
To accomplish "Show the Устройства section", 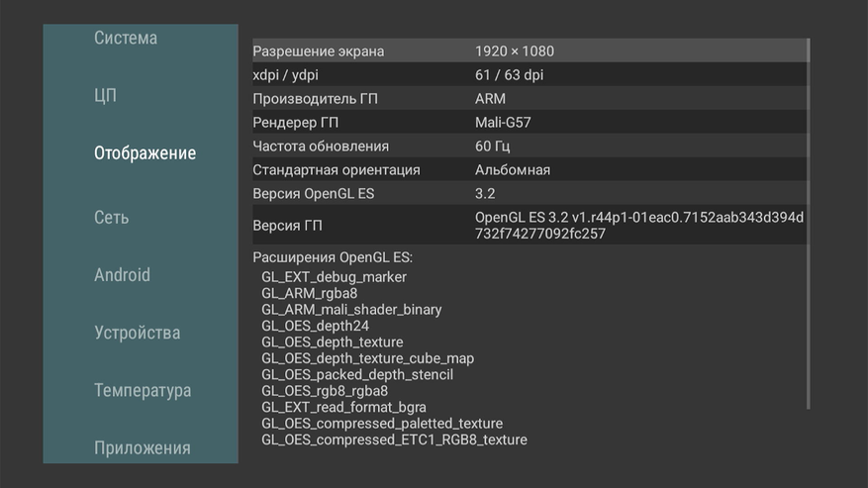I will click(137, 333).
